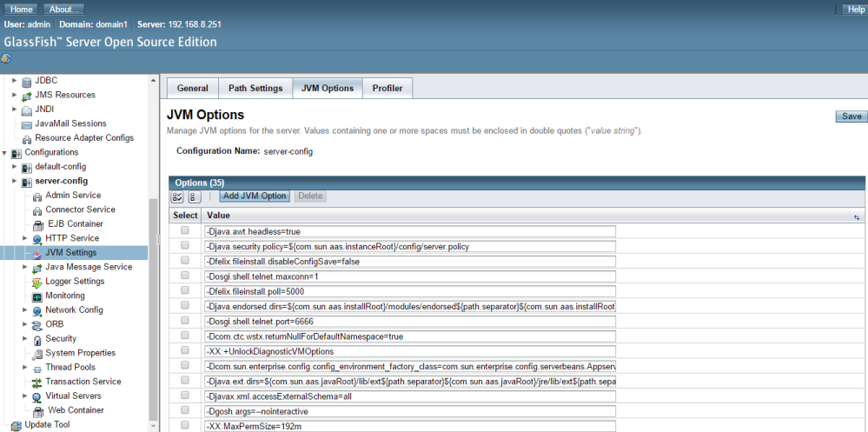Check the -Djava.endorsed.dirs option row

185,305
